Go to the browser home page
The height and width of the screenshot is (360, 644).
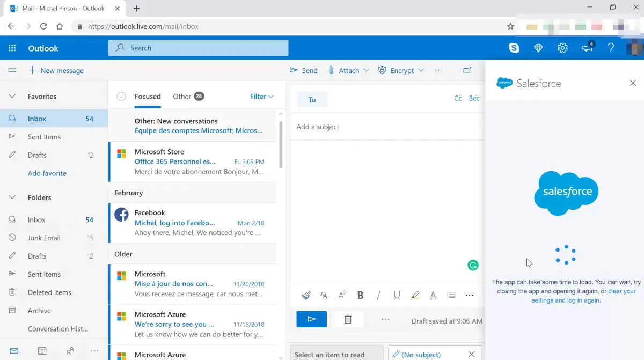tap(60, 26)
